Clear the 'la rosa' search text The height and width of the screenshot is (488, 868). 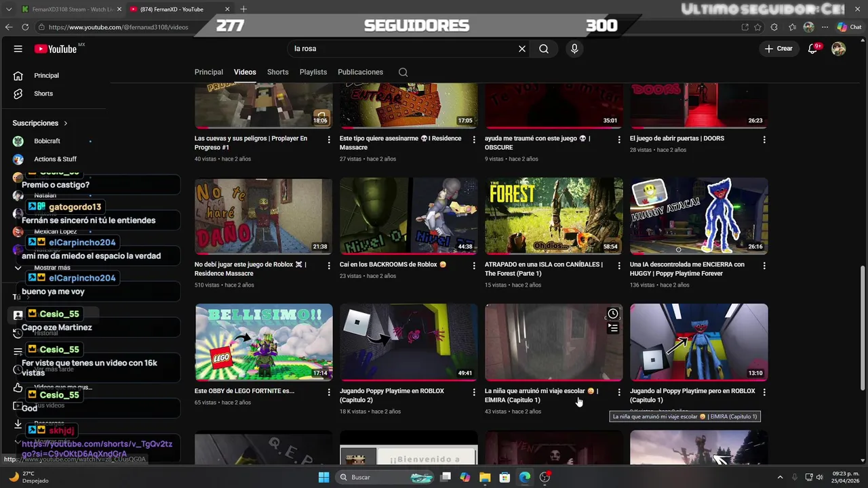click(x=522, y=49)
